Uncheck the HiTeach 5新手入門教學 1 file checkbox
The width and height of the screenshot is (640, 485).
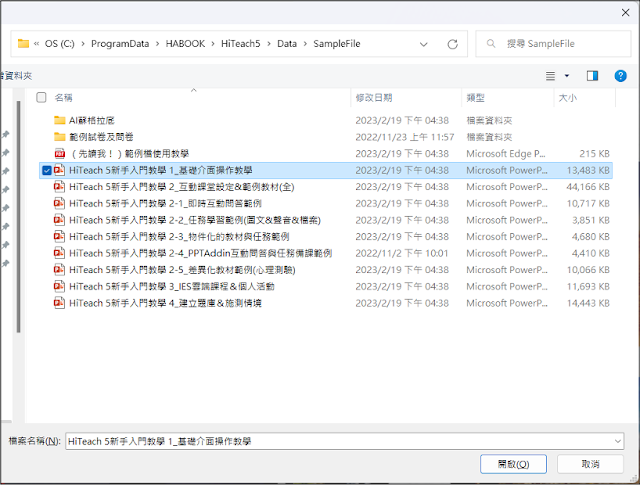tap(47, 170)
